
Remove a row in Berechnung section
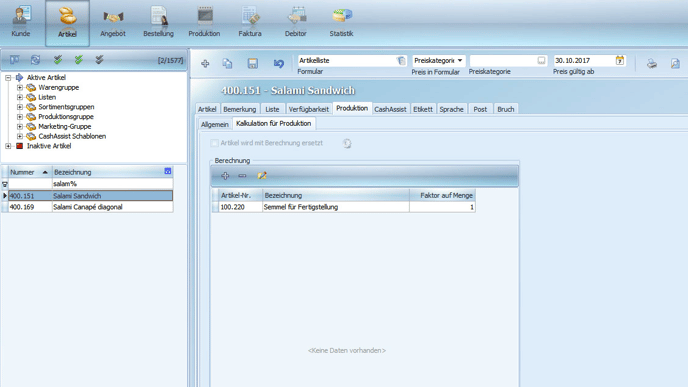[x=242, y=176]
